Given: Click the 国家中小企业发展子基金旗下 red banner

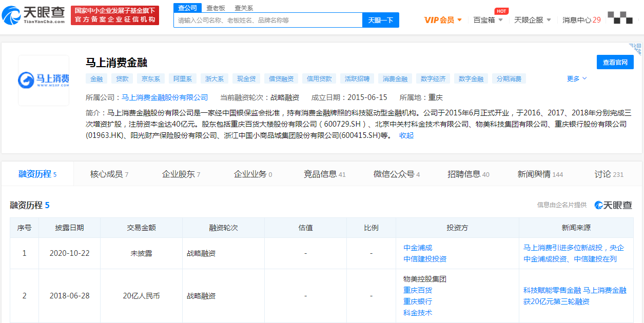Looking at the screenshot, I should (115, 15).
